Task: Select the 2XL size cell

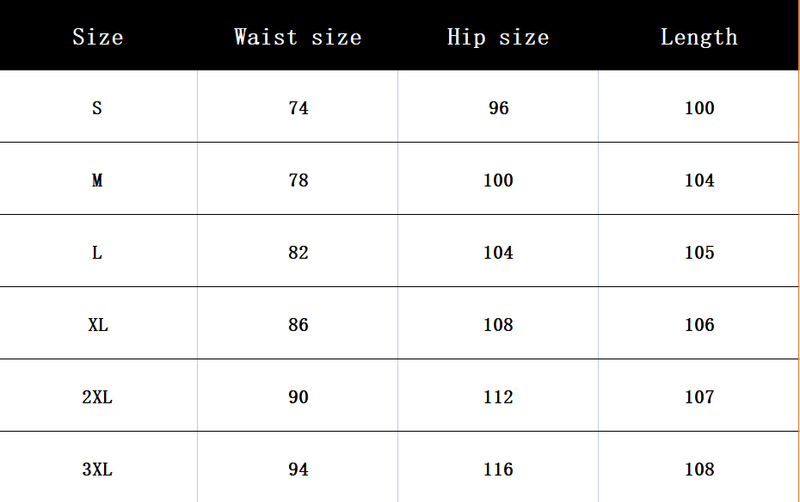Action: click(x=97, y=397)
